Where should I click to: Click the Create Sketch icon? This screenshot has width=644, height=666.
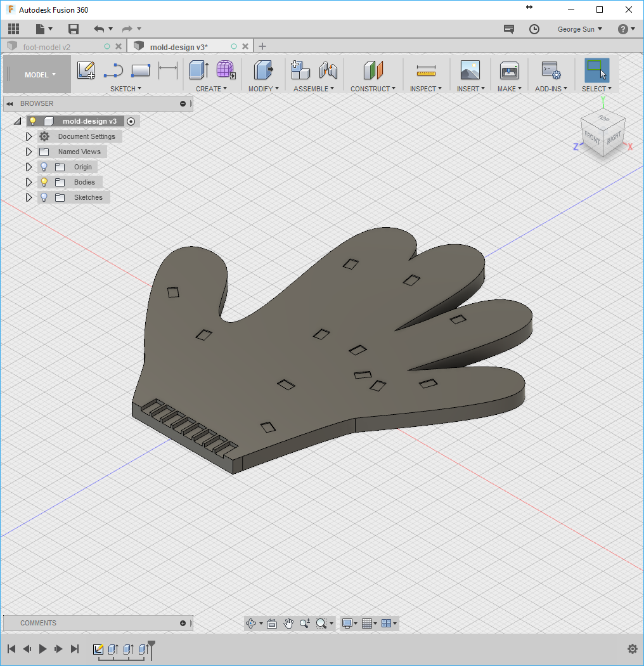[86, 70]
